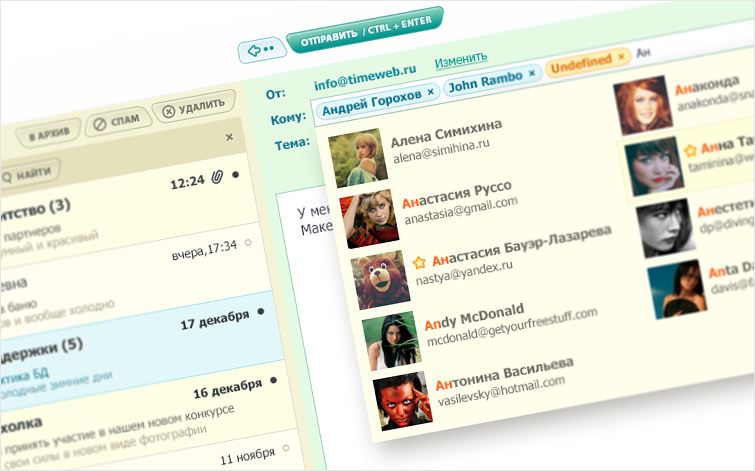The height and width of the screenshot is (471, 755).
Task: Click the favorite star next to Анна contact
Action: click(x=690, y=151)
